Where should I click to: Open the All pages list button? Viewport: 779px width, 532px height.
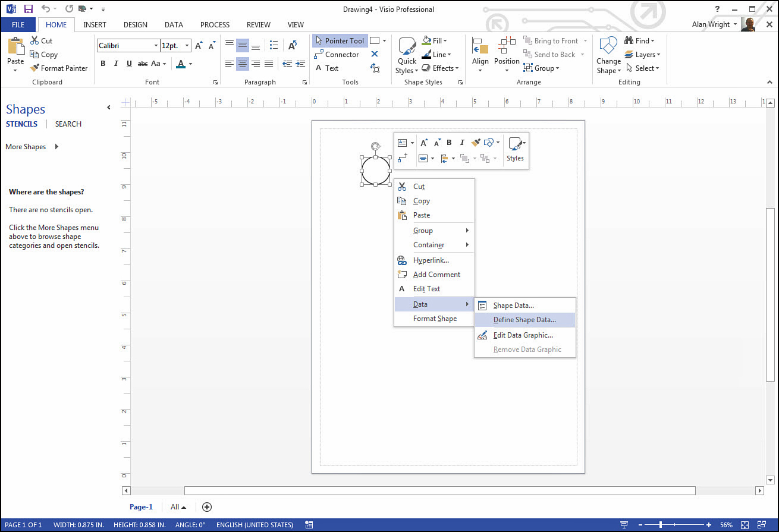point(178,507)
